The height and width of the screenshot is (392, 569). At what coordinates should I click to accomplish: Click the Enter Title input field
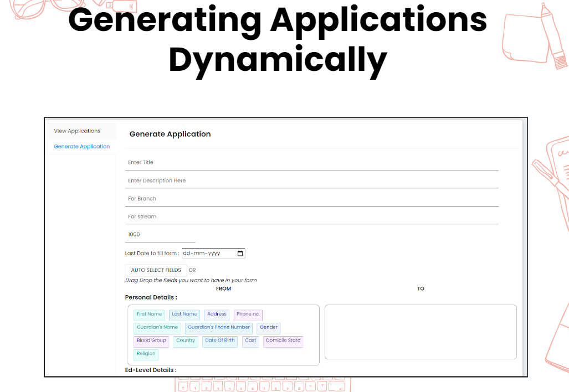coord(312,162)
